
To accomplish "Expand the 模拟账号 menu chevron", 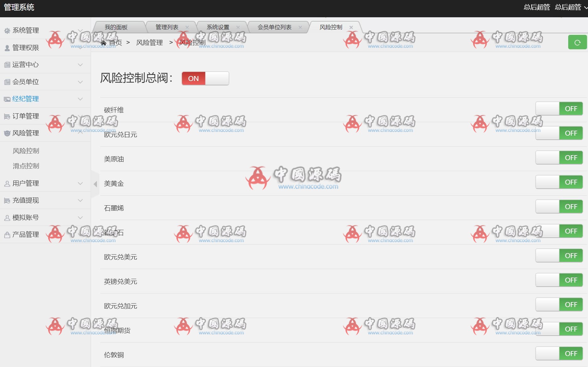I will pos(80,218).
